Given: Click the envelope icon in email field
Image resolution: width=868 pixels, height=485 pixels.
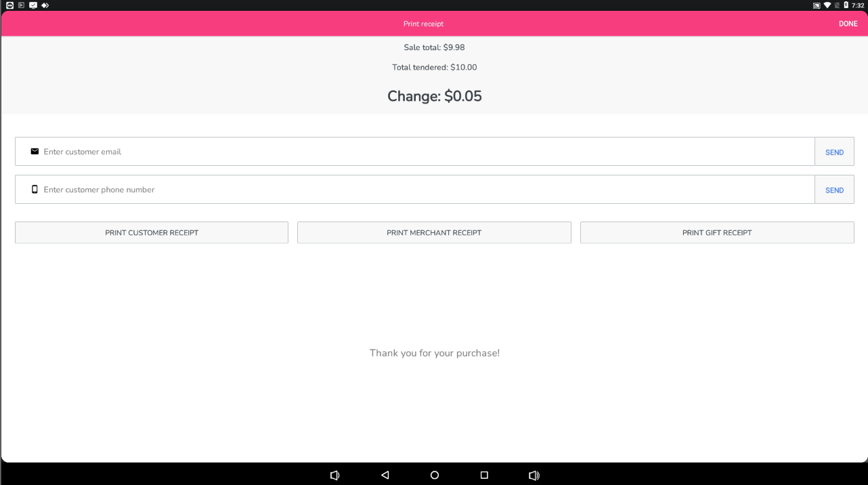Looking at the screenshot, I should (35, 152).
